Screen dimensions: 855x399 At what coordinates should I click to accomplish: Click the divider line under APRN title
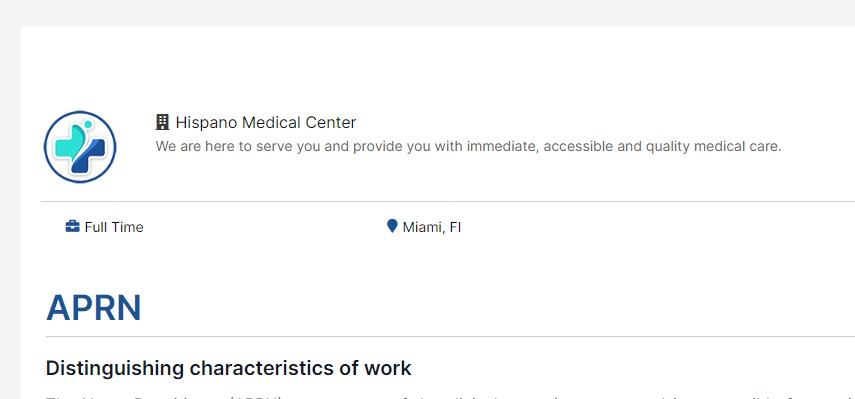pyautogui.click(x=450, y=336)
